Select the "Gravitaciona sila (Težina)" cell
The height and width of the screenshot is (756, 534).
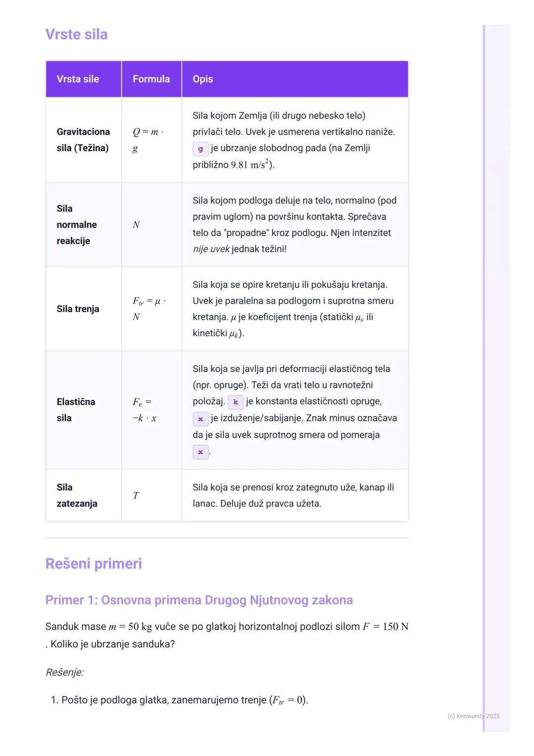[x=83, y=140]
